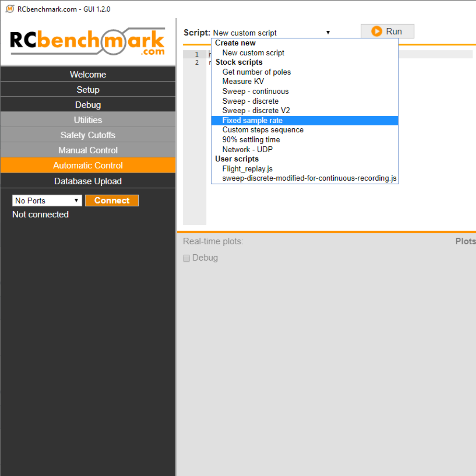Pick Sweep - discrete script
Viewport: 476px width, 476px height.
coord(305,101)
